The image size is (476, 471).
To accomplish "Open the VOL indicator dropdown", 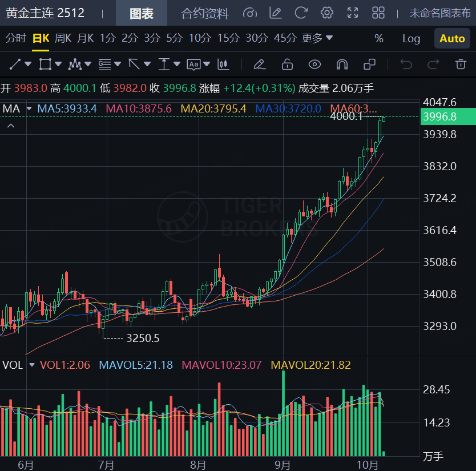I will click(x=31, y=365).
